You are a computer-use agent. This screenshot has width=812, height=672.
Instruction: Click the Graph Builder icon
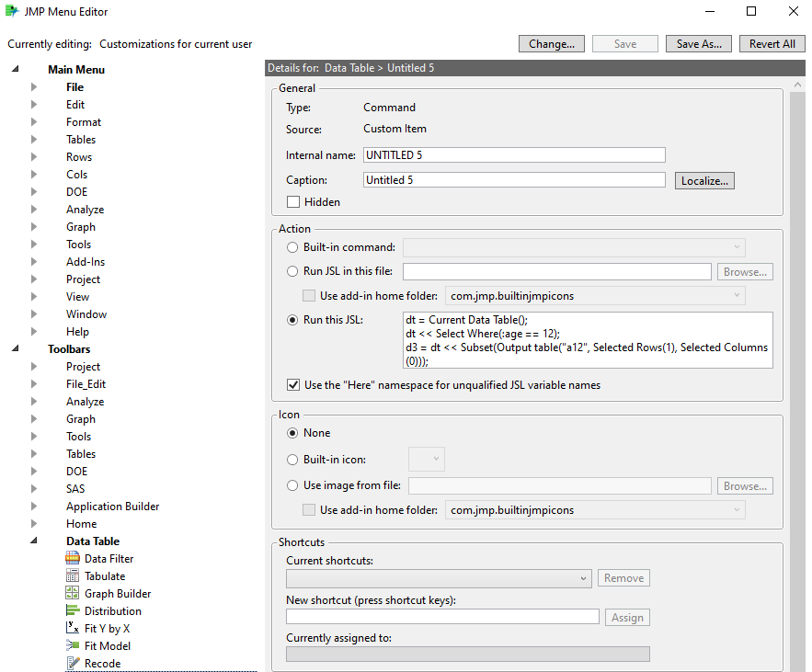(x=73, y=593)
